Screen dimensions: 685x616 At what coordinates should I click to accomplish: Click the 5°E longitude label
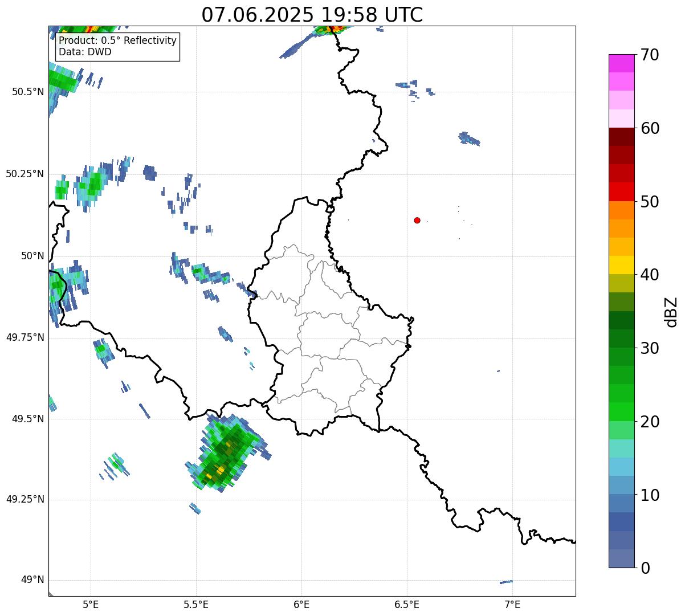click(x=91, y=604)
